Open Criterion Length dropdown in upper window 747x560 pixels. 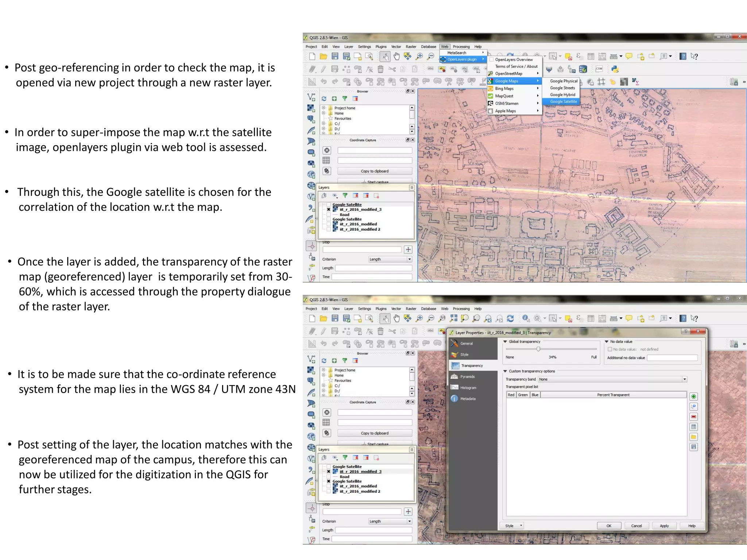coord(390,259)
